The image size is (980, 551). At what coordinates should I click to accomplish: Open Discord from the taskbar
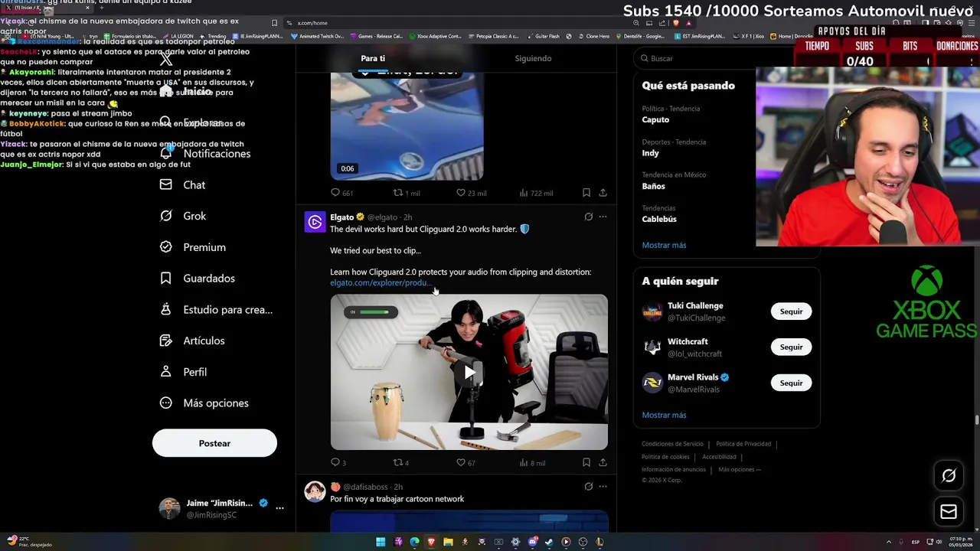pos(532,542)
